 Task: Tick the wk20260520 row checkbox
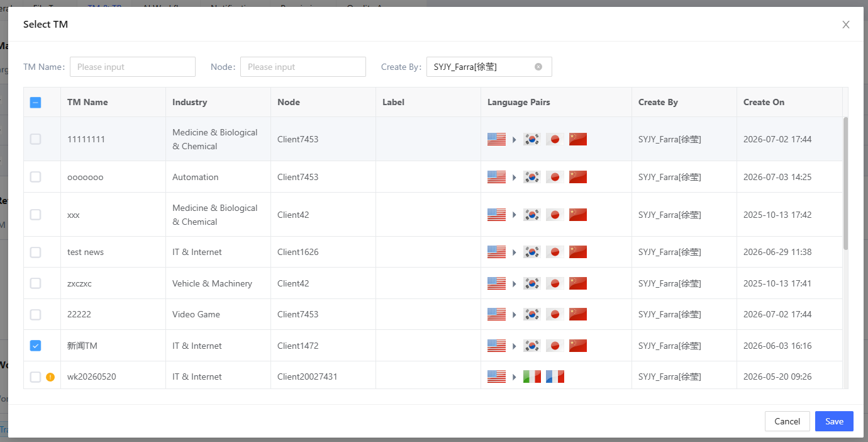pyautogui.click(x=36, y=377)
